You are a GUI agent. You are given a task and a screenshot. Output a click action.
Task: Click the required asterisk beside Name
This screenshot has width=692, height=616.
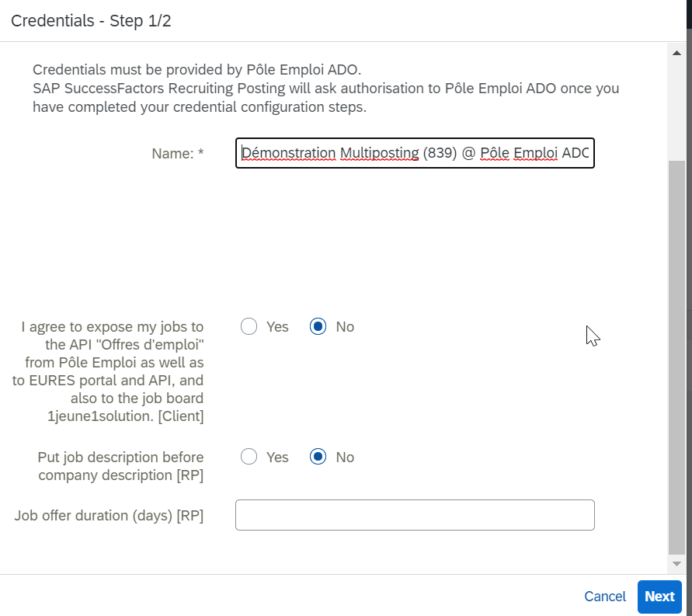point(201,152)
